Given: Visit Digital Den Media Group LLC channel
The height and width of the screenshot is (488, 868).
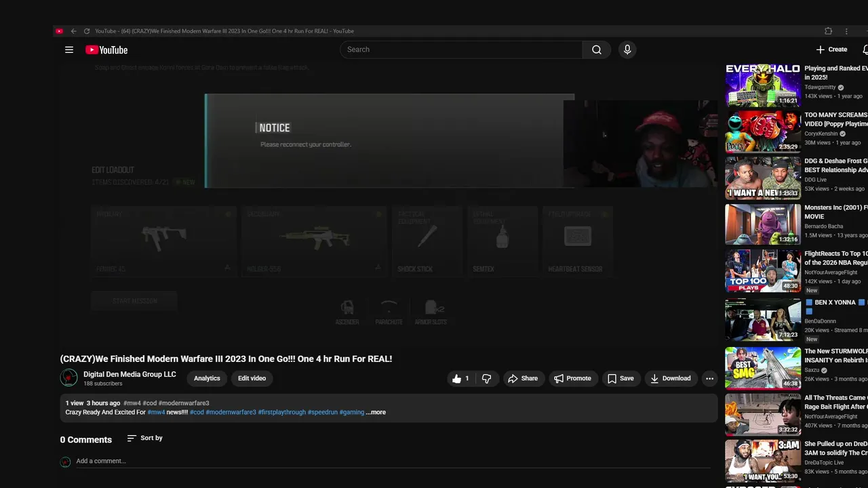Looking at the screenshot, I should point(130,374).
